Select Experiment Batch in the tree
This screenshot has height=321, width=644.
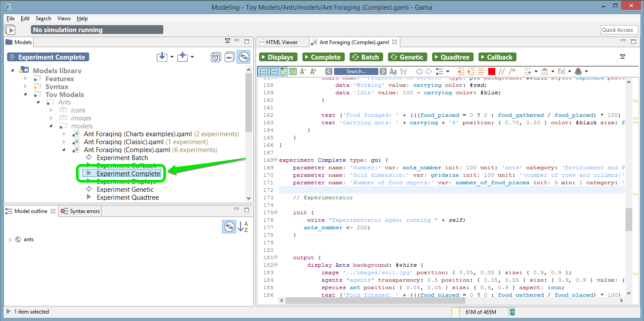point(122,158)
